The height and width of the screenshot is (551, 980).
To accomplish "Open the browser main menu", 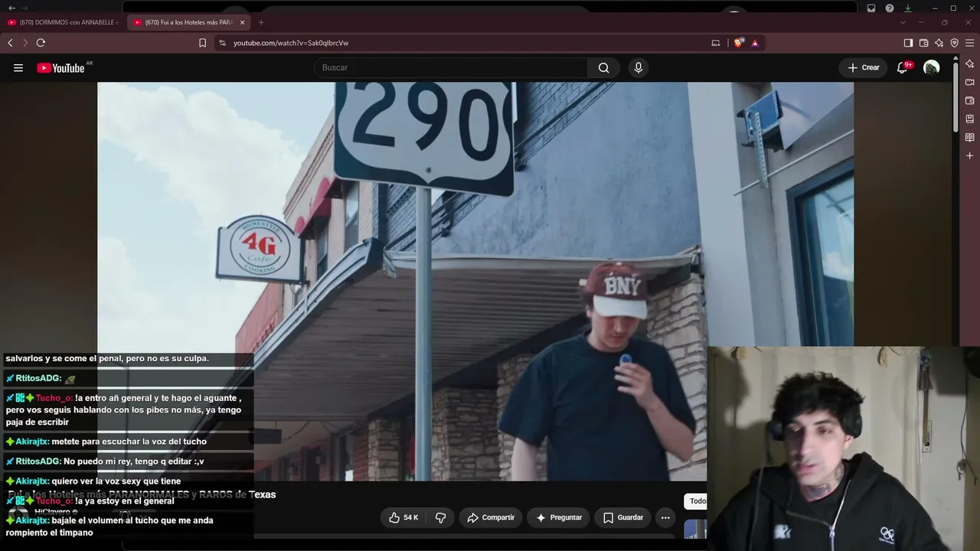I will tap(970, 43).
